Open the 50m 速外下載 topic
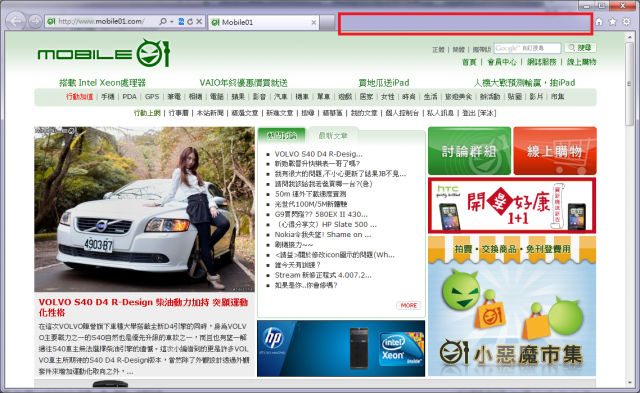 310,194
